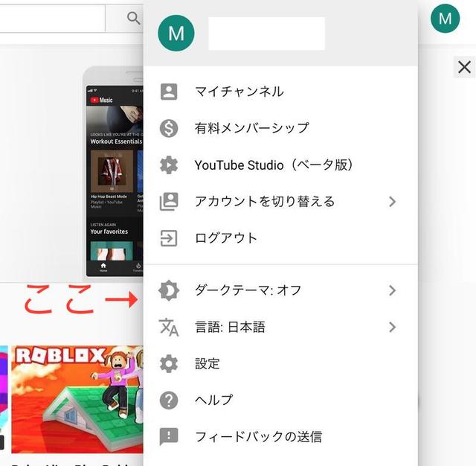Open 設定 menu entry
Screen dimensions: 476x466
point(280,363)
